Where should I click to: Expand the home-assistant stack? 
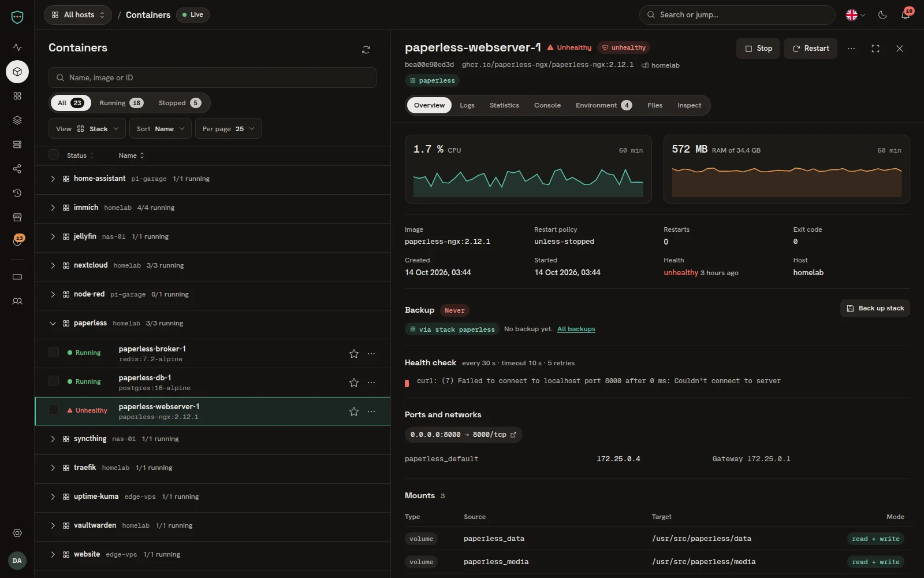[x=53, y=179]
